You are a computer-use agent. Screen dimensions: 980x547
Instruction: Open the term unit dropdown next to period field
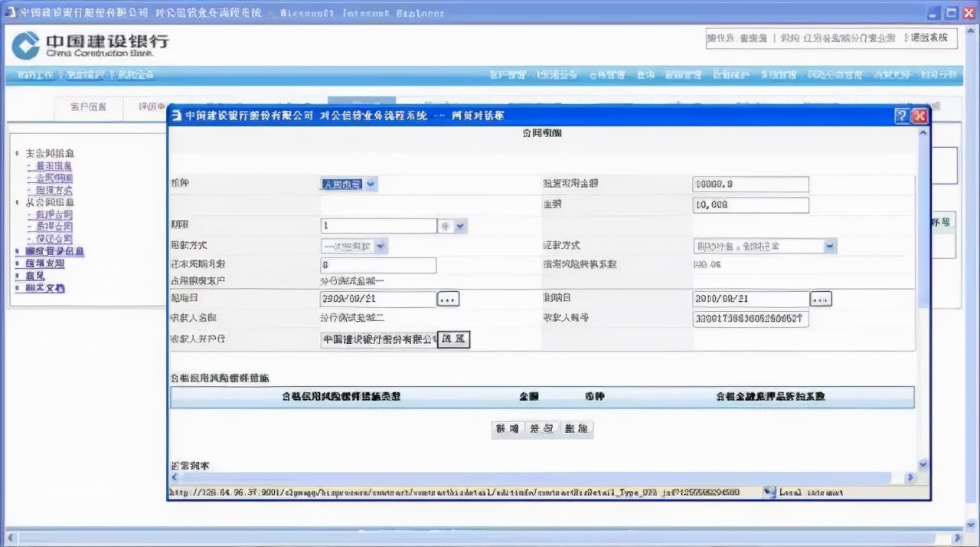point(460,227)
